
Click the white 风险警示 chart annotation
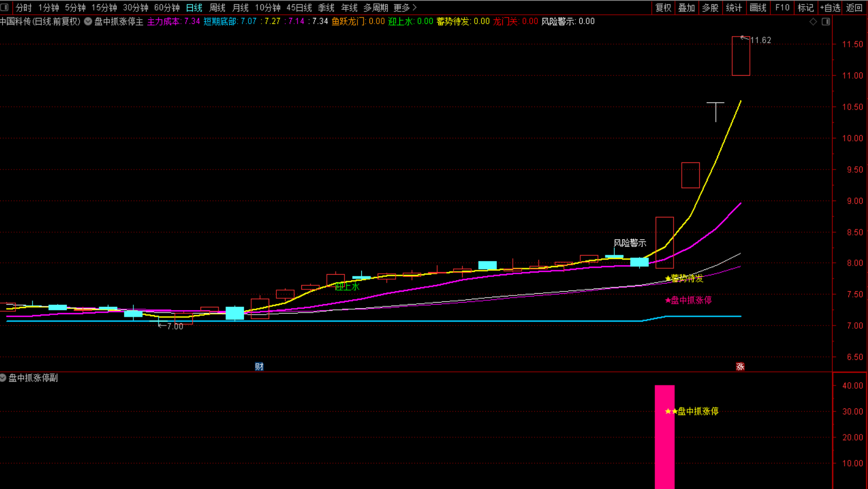(630, 243)
